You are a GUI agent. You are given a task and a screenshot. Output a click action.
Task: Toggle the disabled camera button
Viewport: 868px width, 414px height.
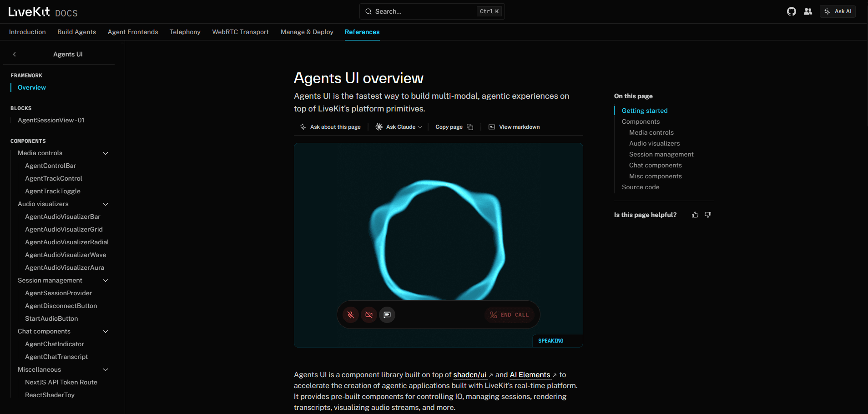click(x=369, y=315)
